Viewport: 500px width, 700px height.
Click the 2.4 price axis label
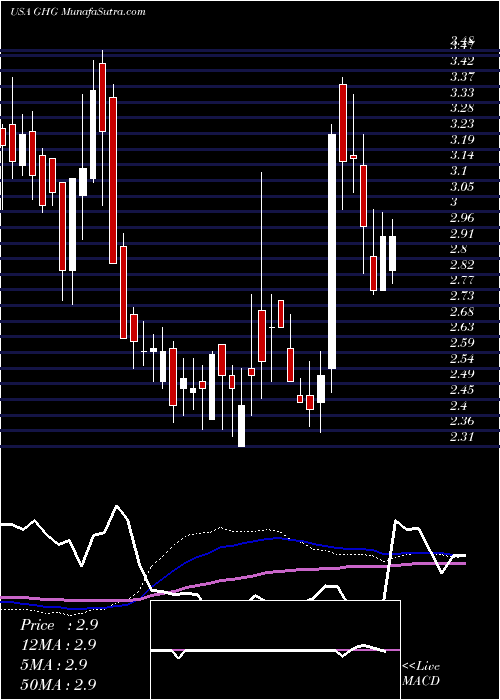tap(459, 405)
